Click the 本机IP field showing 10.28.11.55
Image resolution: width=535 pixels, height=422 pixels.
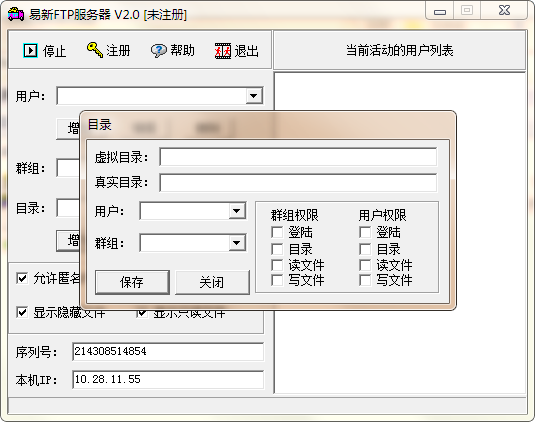168,379
